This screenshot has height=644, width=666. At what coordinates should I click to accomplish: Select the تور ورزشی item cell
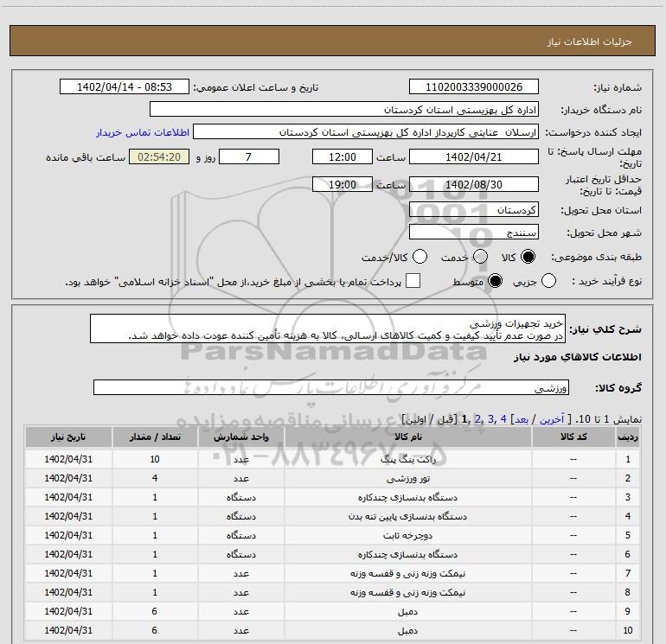click(407, 478)
